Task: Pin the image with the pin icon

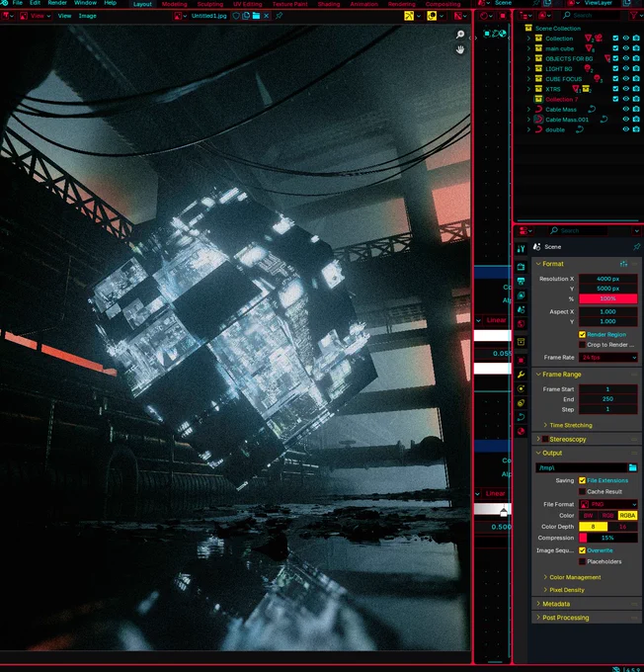Action: [279, 16]
